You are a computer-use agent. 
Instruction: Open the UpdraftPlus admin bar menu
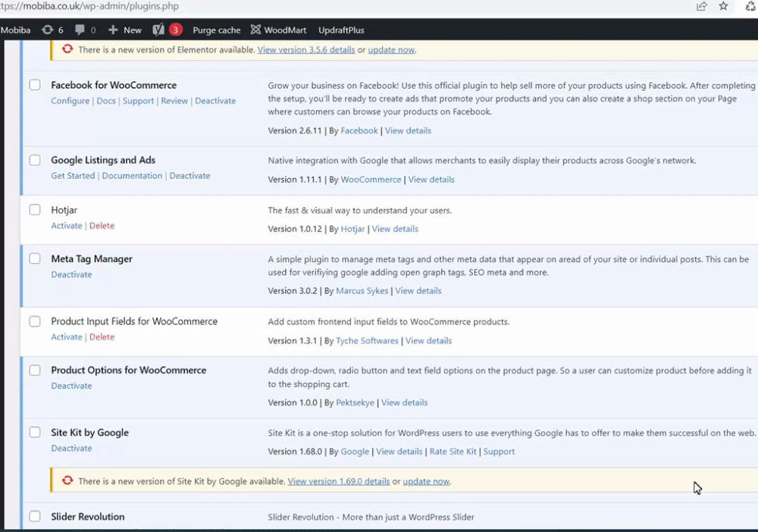341,30
